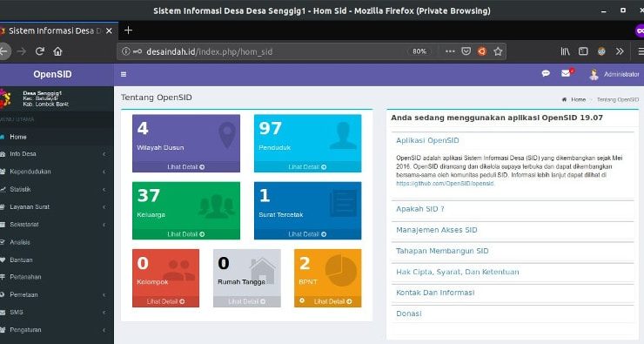Open Firefox library icon

(565, 51)
